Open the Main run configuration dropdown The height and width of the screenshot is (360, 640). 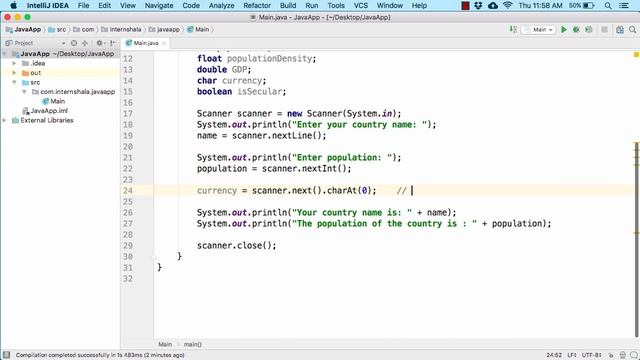[x=538, y=29]
